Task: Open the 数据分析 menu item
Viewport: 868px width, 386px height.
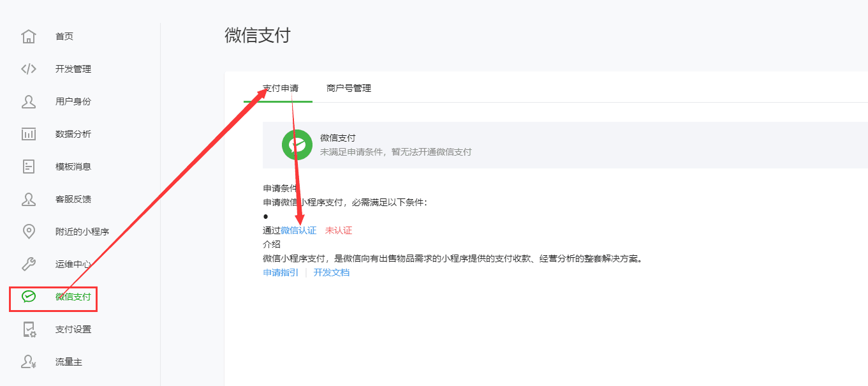Action: pos(73,134)
